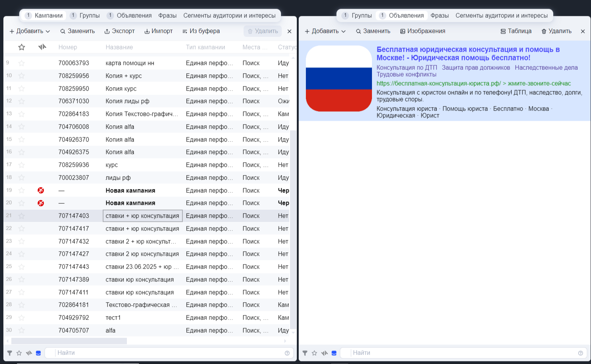Click the filter funnel icon in campaigns panel

10,353
